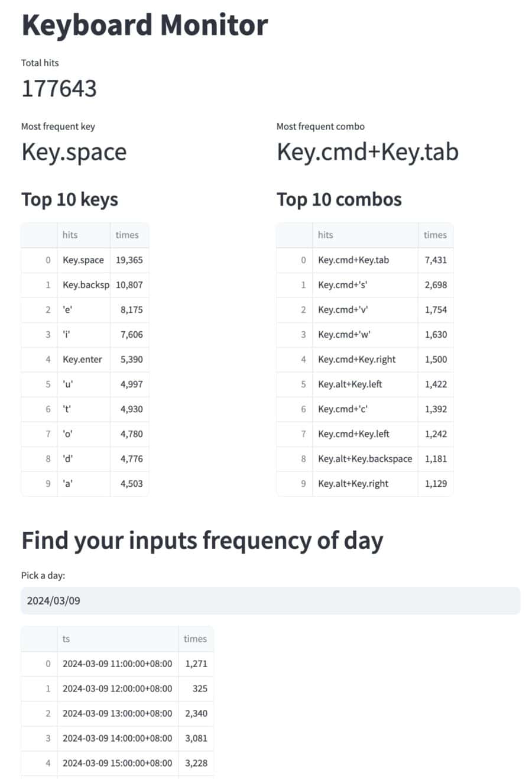Click the 'hits' column header in Top 10 combos

325,235
